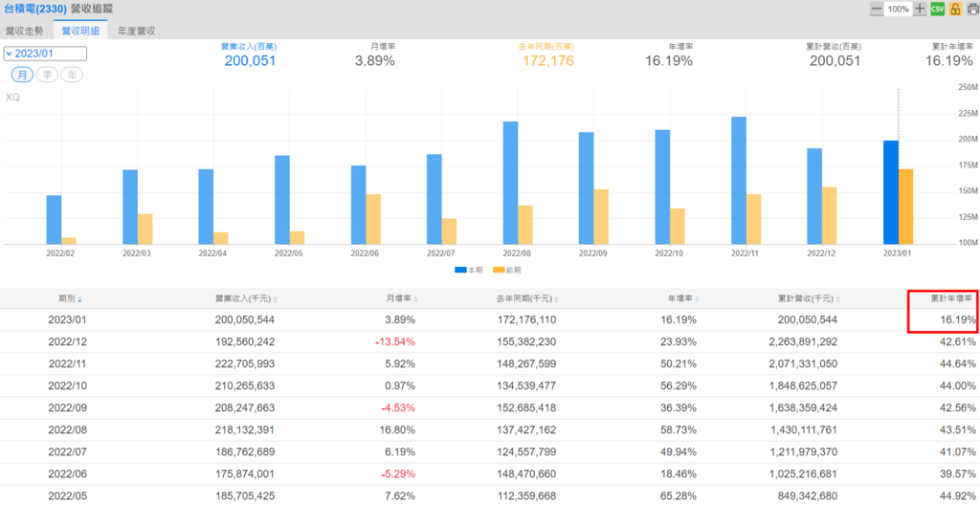980x505 pixels.
Task: Select the 2022/06 orange prior-period bar
Action: [x=373, y=219]
